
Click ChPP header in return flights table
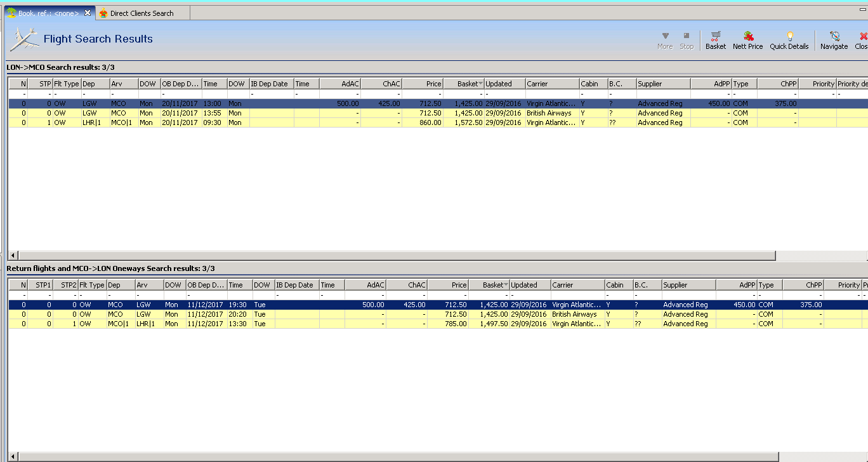803,285
